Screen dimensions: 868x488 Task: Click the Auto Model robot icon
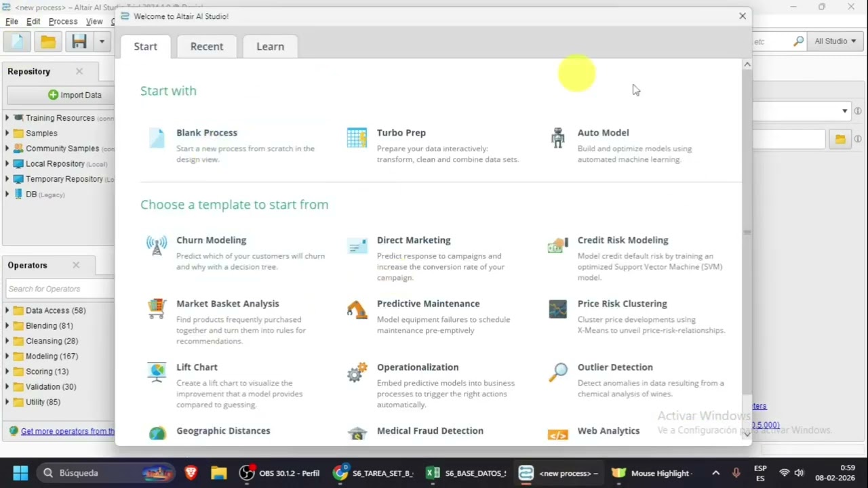coord(557,138)
